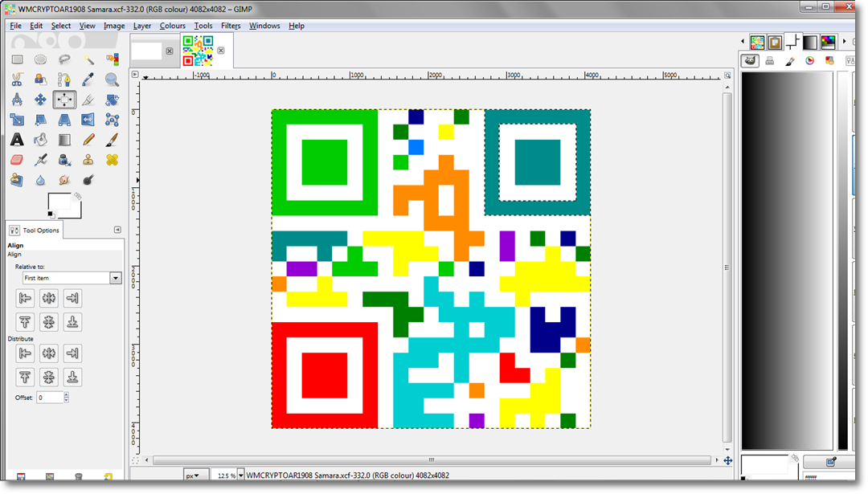Screen dimensions: 868x494
Task: Select the Select by Colour tool
Action: 112,59
